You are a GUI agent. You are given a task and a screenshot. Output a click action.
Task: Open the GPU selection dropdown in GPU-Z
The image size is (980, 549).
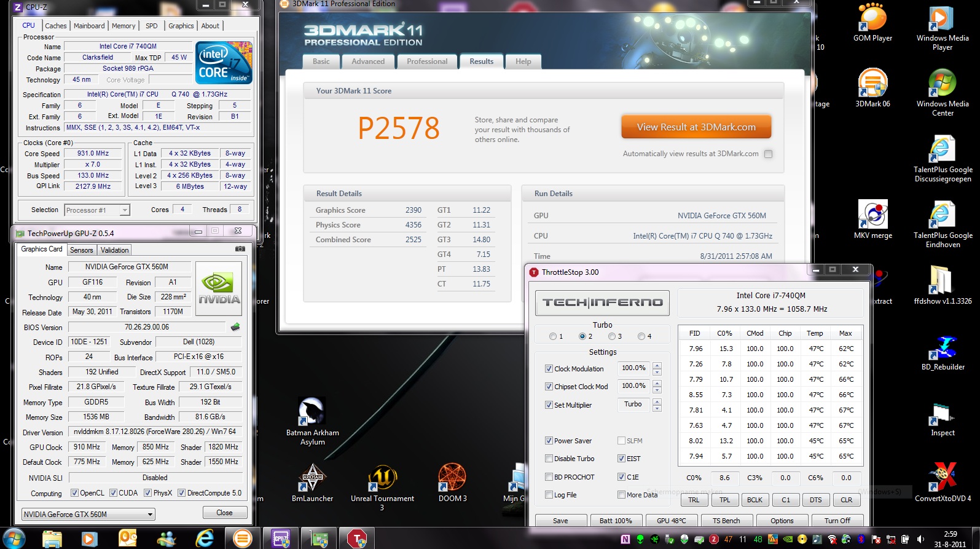tap(88, 514)
